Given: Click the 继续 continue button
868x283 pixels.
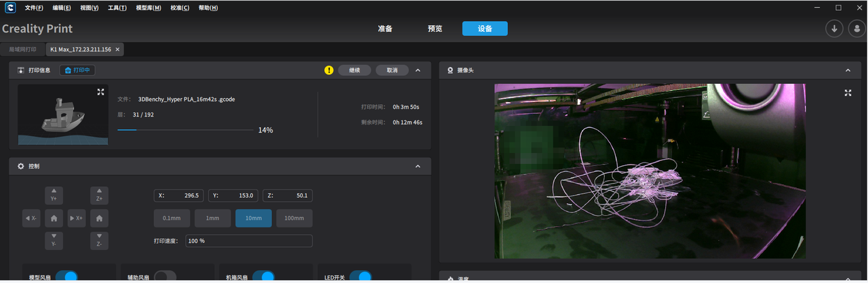Looking at the screenshot, I should [x=354, y=70].
